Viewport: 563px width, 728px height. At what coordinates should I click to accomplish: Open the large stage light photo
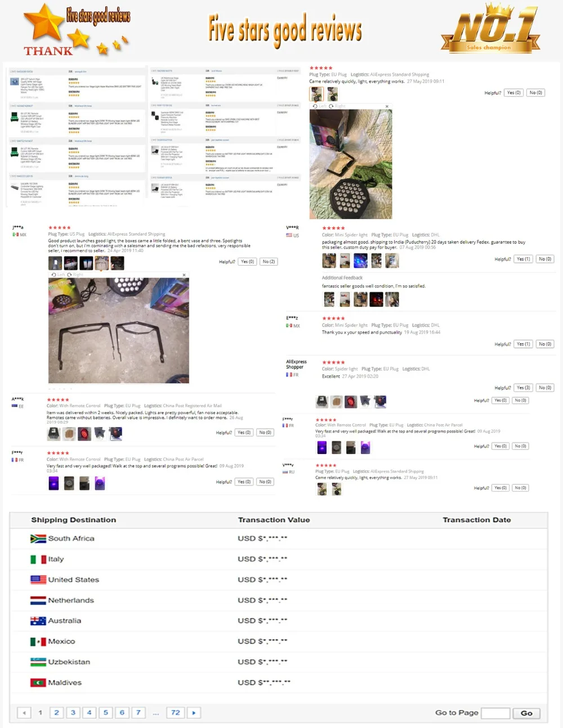pyautogui.click(x=351, y=164)
